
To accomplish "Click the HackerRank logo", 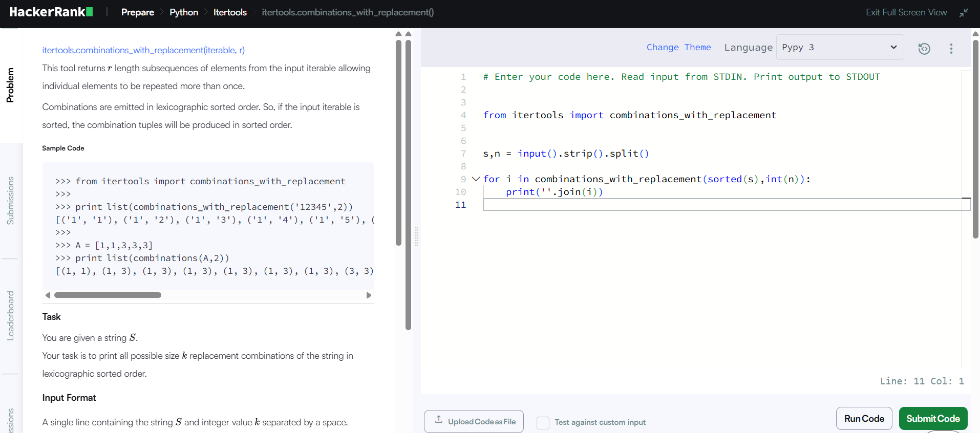I will tap(51, 12).
